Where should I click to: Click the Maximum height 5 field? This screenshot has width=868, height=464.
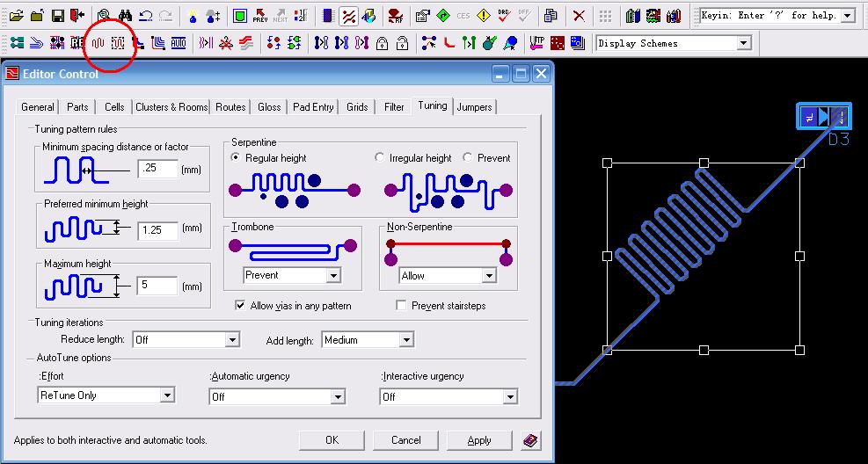pos(157,286)
